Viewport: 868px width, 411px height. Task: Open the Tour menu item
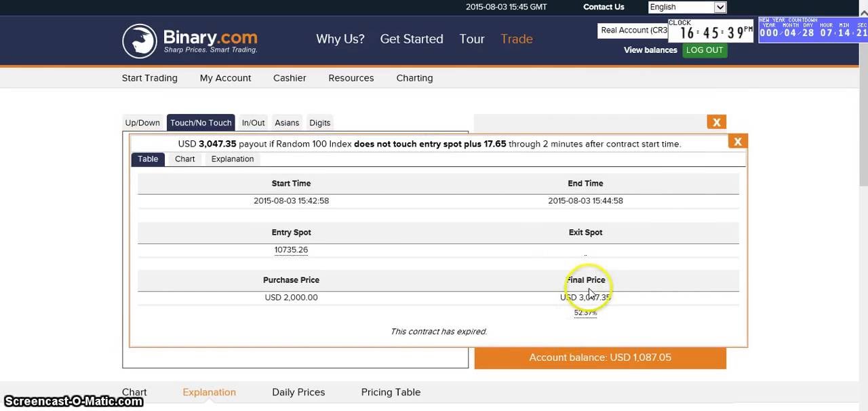[x=472, y=39]
